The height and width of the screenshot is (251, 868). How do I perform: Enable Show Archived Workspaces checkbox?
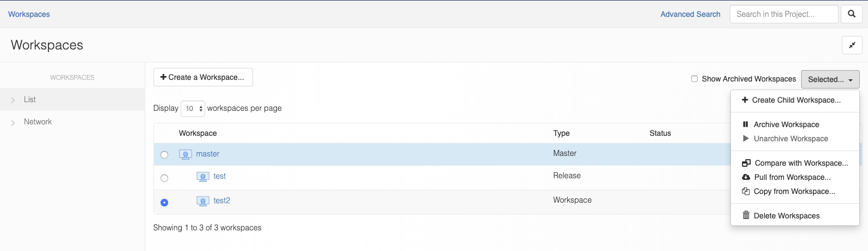click(x=694, y=79)
